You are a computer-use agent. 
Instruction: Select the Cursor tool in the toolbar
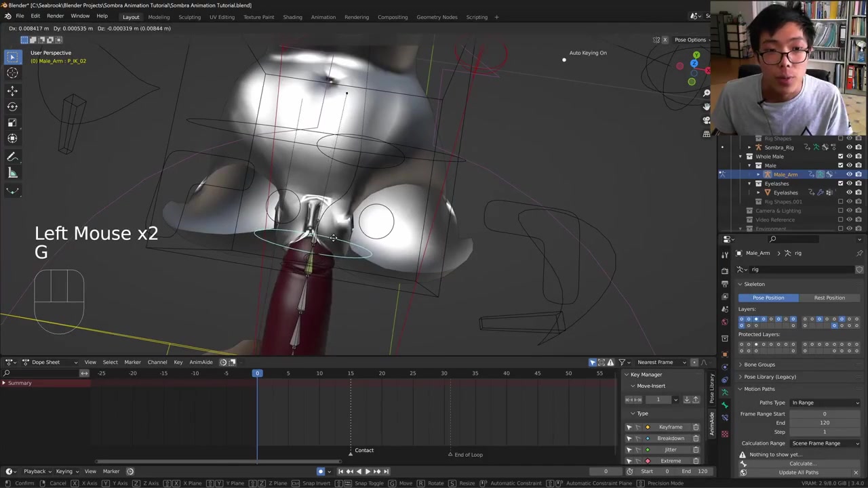[12, 73]
